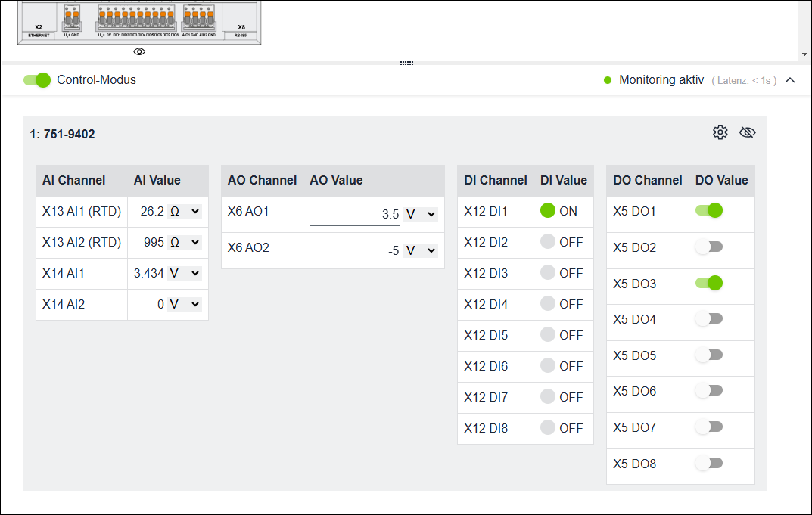The width and height of the screenshot is (812, 515).
Task: Click the panel resize drag handle
Action: [406, 63]
